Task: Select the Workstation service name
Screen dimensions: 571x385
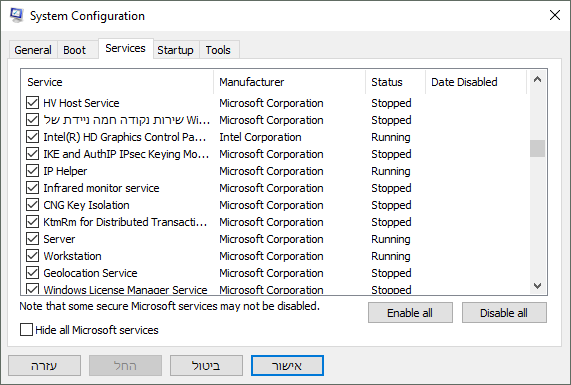Action: 72,256
